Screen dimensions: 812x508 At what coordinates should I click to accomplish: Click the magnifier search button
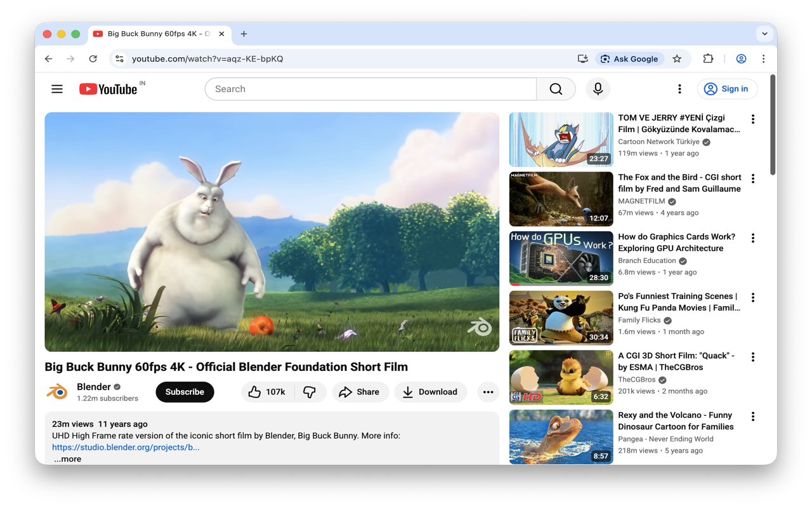pos(556,89)
